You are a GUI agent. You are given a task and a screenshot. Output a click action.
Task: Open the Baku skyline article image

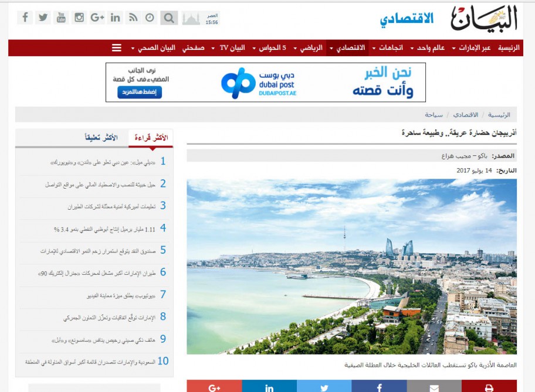coord(351,267)
